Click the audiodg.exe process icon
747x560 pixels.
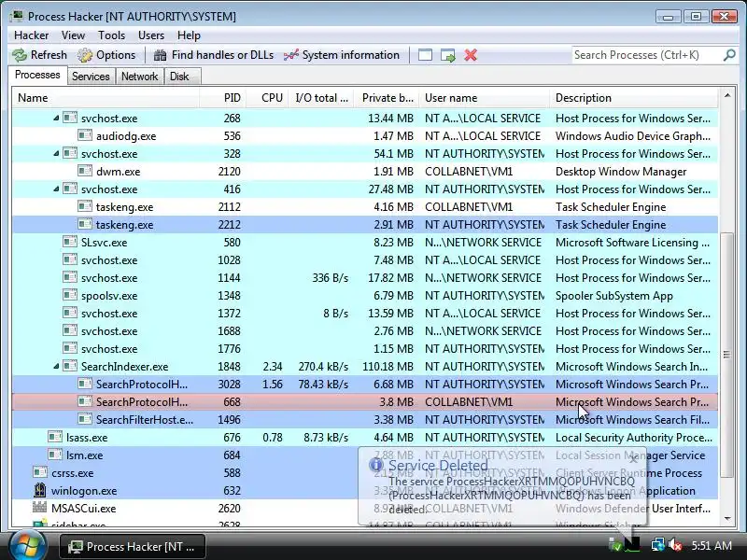pyautogui.click(x=85, y=135)
